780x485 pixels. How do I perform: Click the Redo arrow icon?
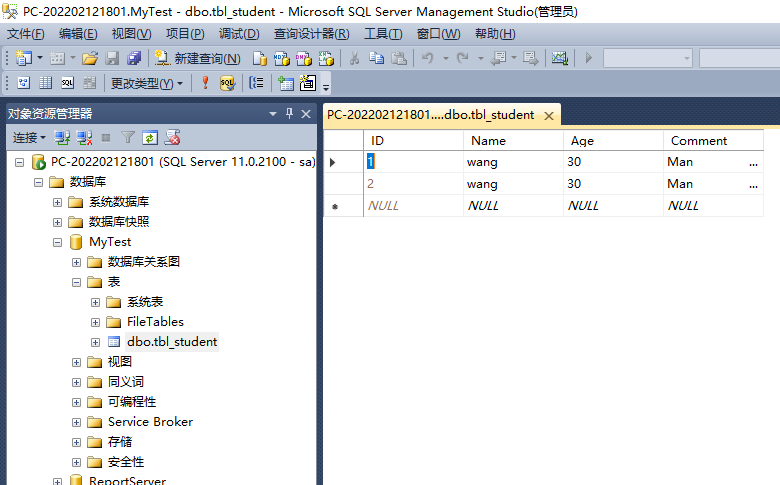tap(463, 59)
